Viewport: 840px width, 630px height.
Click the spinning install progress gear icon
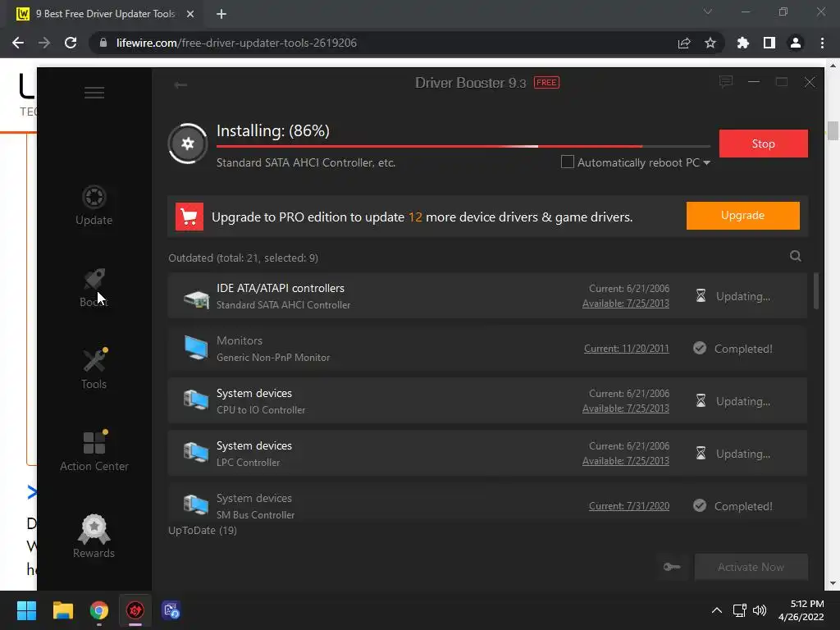pos(188,144)
